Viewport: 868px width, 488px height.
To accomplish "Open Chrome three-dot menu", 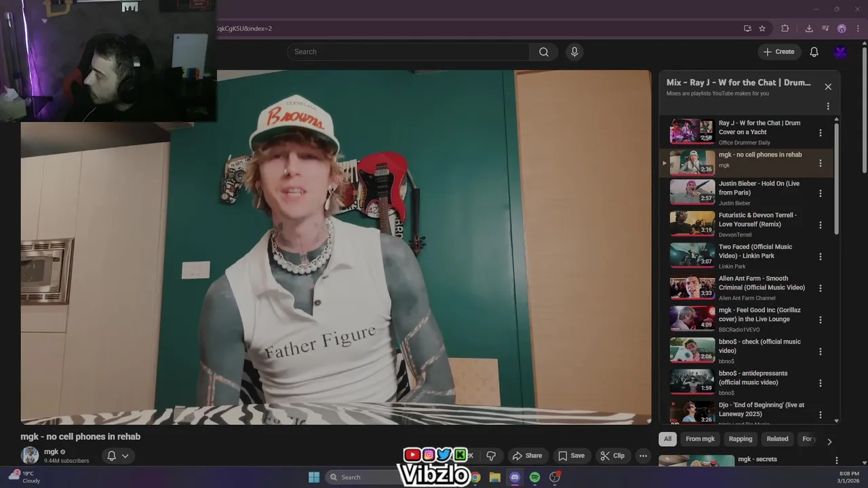I will (857, 28).
